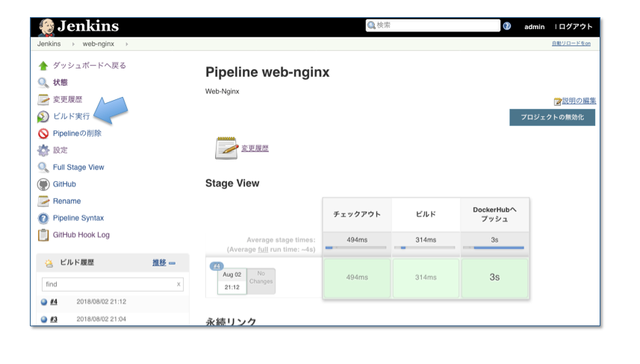Click the magnifier icon next to 状態
Screen dimensions: 640x364
tap(43, 83)
